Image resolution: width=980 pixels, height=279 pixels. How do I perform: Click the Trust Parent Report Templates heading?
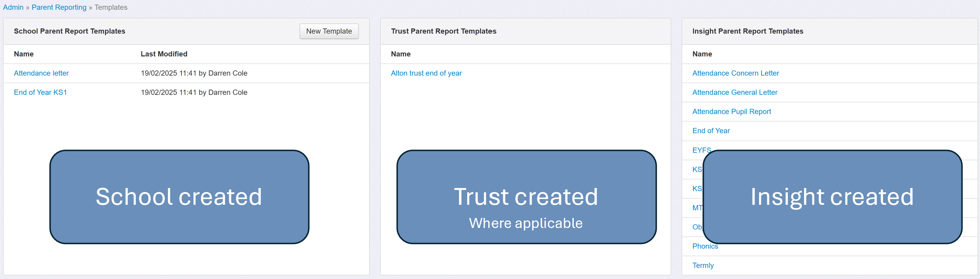click(444, 31)
